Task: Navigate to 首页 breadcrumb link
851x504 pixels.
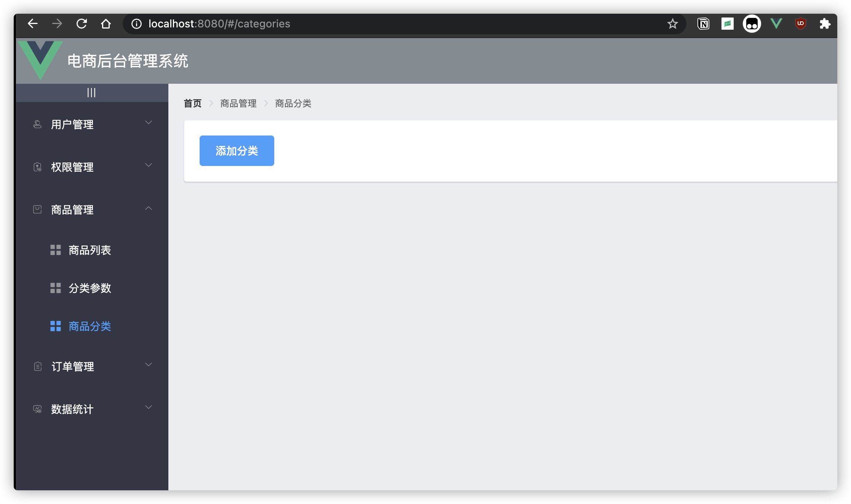Action: coord(193,103)
